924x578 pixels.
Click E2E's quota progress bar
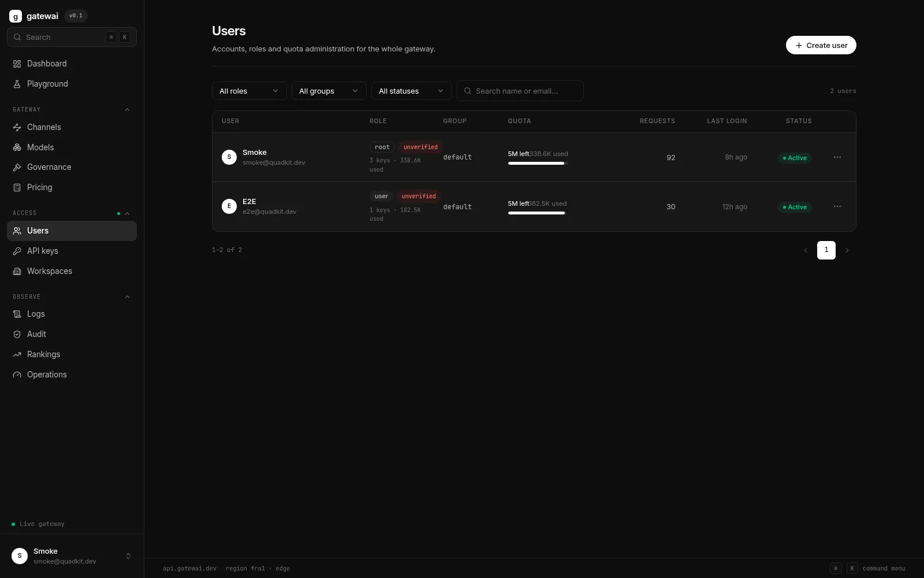pyautogui.click(x=537, y=213)
